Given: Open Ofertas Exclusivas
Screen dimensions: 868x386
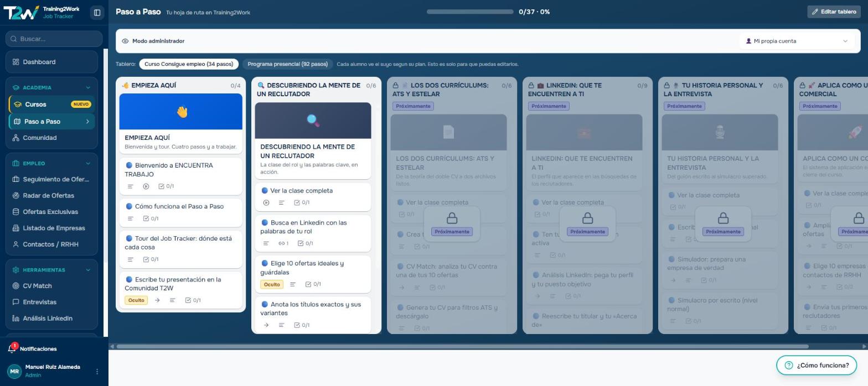Looking at the screenshot, I should tap(51, 212).
